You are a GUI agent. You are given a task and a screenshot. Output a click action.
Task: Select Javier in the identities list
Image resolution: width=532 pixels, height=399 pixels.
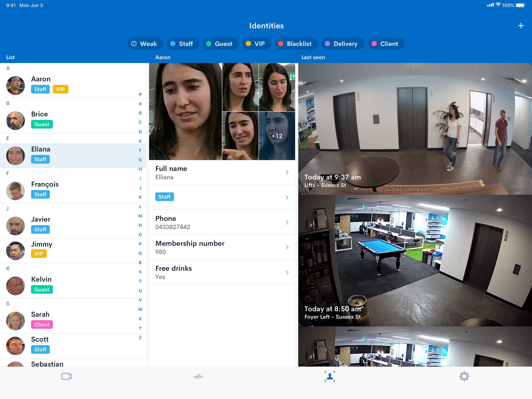click(73, 226)
